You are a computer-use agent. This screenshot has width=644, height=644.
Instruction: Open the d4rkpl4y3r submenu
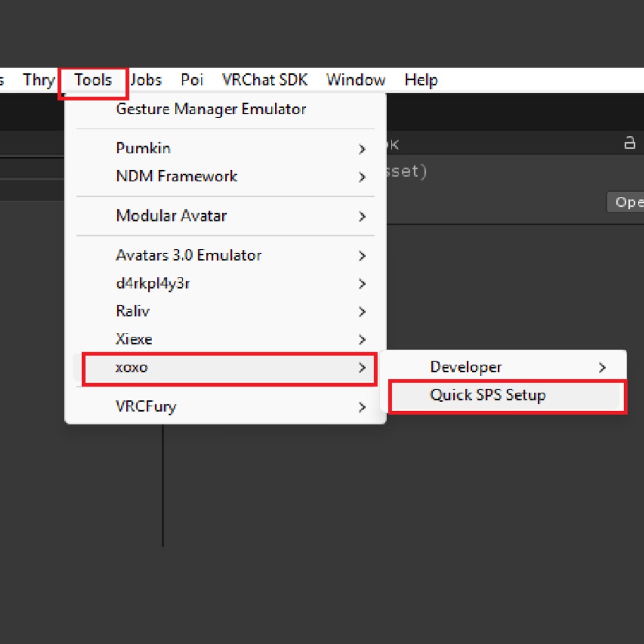(x=225, y=283)
